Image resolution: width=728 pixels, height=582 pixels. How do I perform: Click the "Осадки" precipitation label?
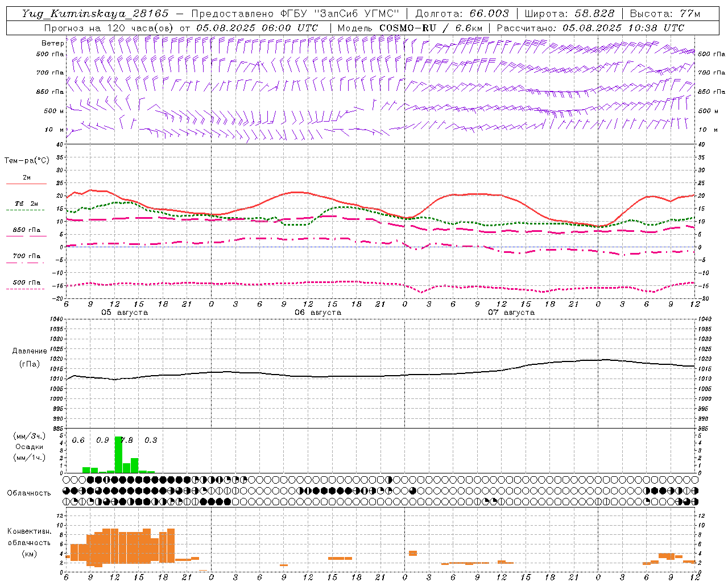pyautogui.click(x=29, y=447)
